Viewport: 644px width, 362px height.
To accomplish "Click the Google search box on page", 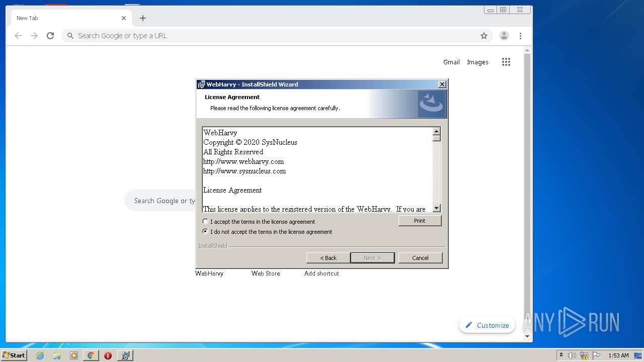I will click(160, 201).
